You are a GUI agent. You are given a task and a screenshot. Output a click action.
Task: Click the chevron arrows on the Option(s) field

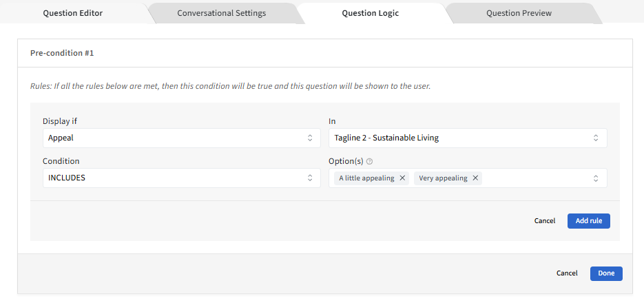pyautogui.click(x=596, y=178)
